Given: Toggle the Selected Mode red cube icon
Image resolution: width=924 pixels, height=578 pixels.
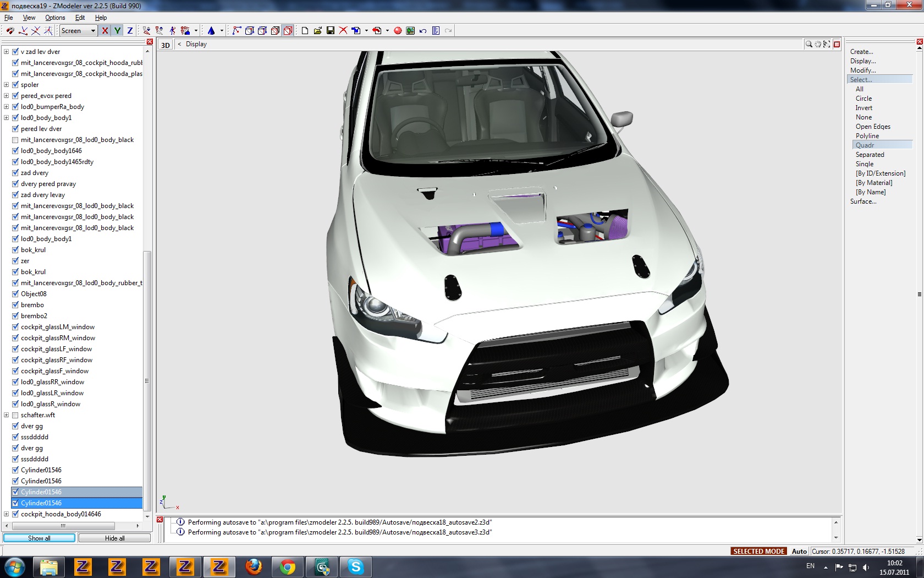Looking at the screenshot, I should point(288,31).
